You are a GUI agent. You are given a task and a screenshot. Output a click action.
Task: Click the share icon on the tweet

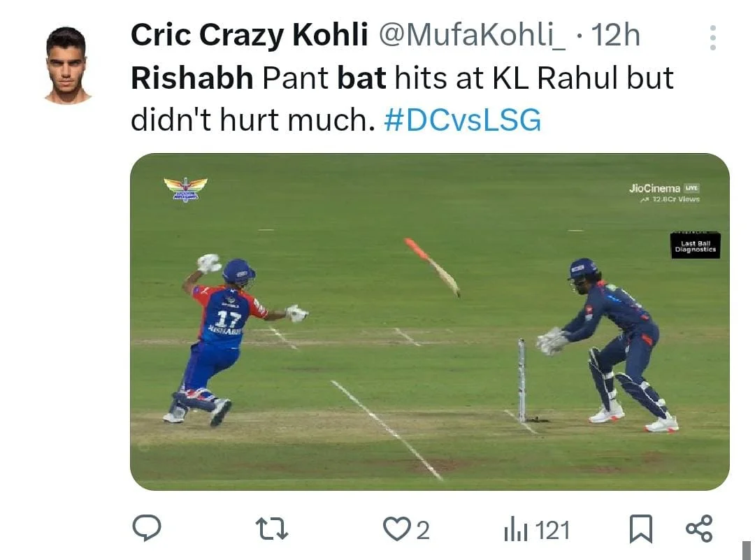pyautogui.click(x=698, y=529)
